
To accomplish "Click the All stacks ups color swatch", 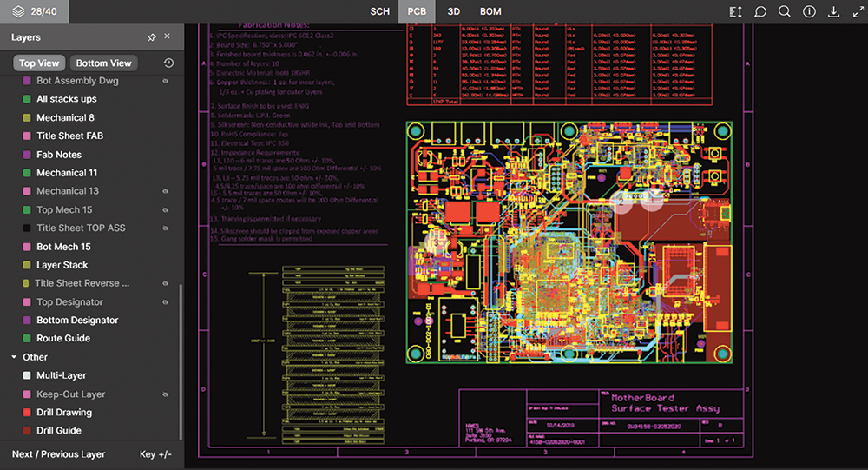I will click(x=27, y=99).
